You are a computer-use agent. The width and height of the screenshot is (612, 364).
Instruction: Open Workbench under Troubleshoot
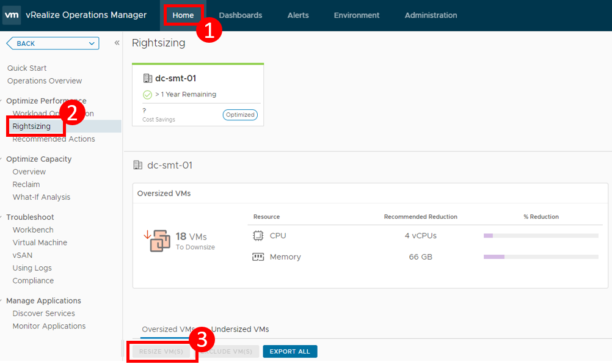33,230
